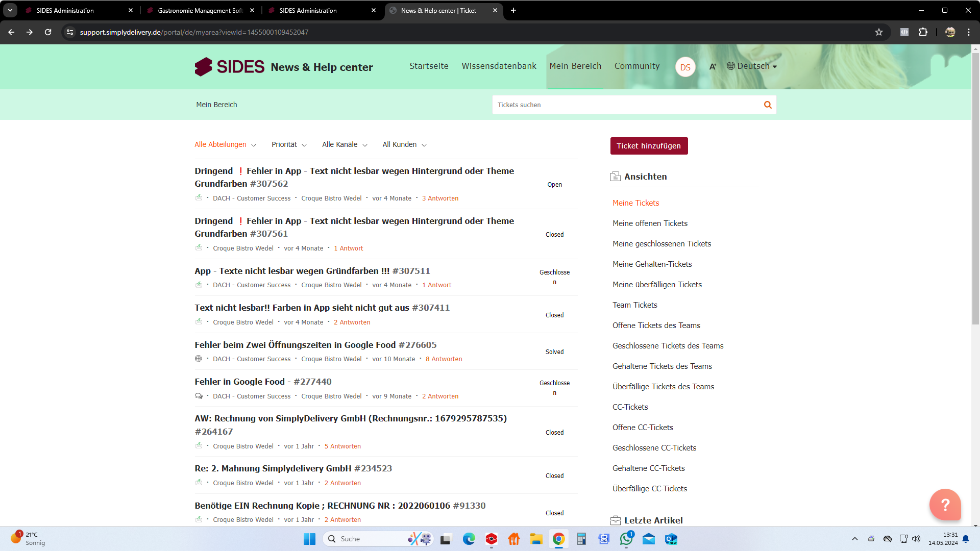Viewport: 980px width, 551px height.
Task: Open the Windows Start menu
Action: click(x=309, y=539)
